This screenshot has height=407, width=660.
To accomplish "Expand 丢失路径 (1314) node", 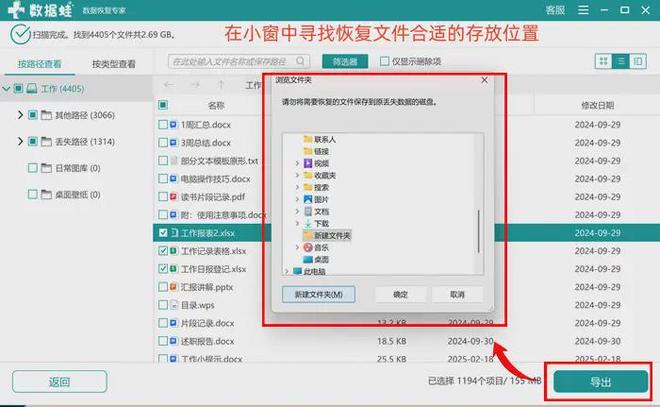I will click(20, 141).
